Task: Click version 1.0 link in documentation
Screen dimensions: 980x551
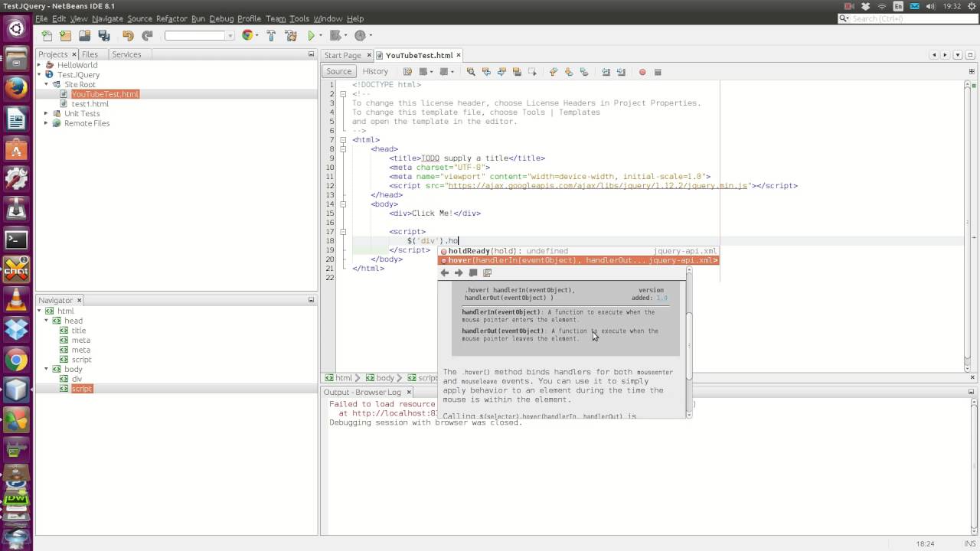Action: click(661, 298)
